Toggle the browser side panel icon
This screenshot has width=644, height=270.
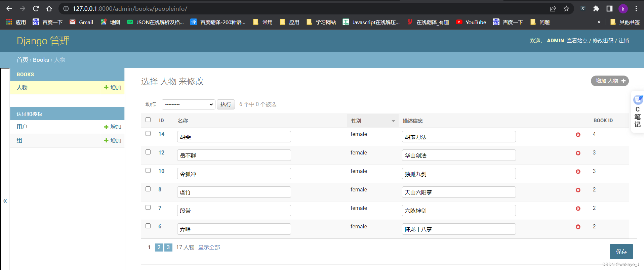pos(609,8)
